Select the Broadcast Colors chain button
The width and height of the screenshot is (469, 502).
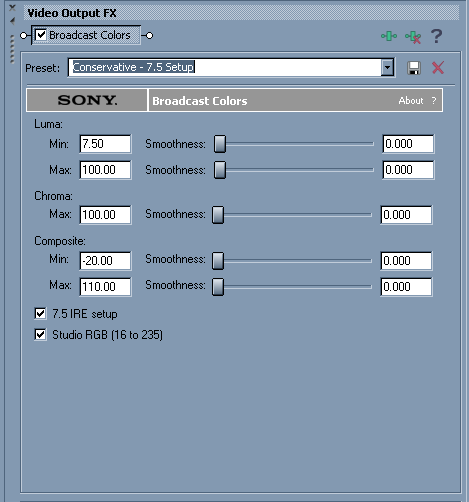click(86, 35)
